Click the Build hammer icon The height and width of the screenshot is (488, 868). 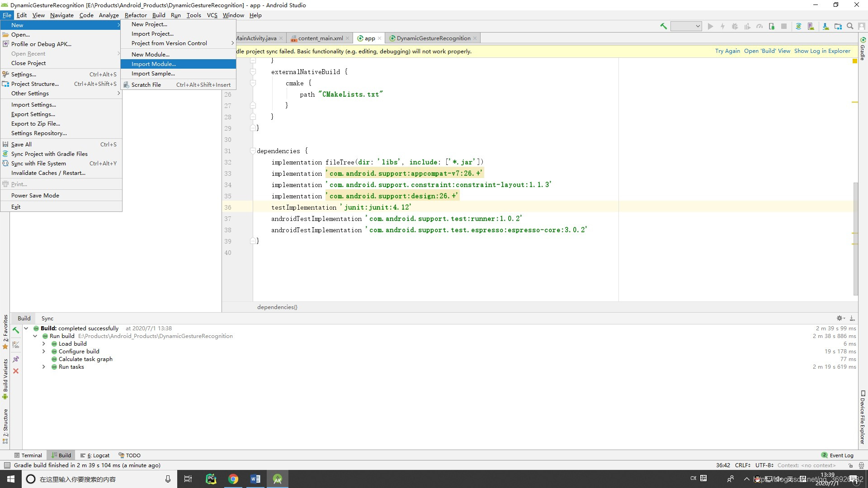pos(664,26)
